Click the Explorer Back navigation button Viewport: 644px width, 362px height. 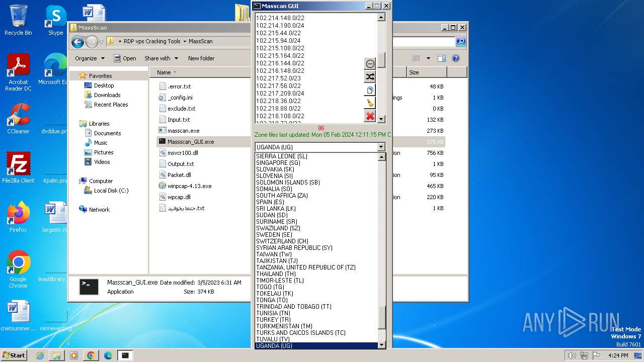click(x=77, y=42)
